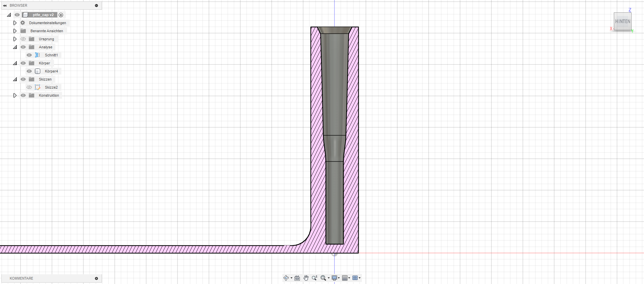Hide the Schnitt1 section analysis
The width and height of the screenshot is (644, 284).
(29, 55)
